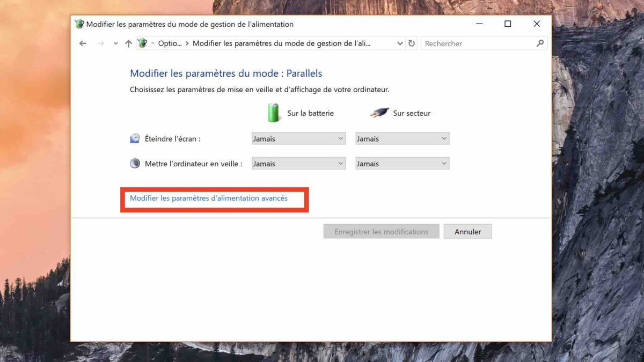Click the Annuler button
The width and height of the screenshot is (644, 362).
click(x=468, y=232)
